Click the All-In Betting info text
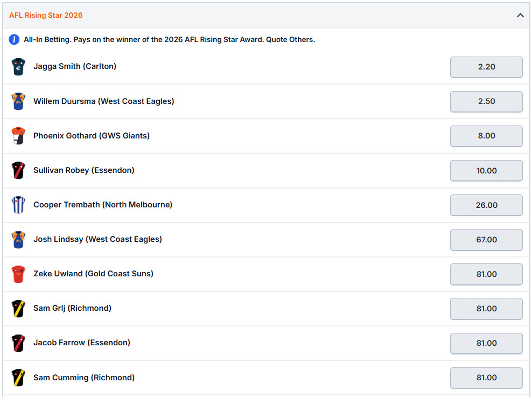Image resolution: width=532 pixels, height=397 pixels. pyautogui.click(x=169, y=39)
